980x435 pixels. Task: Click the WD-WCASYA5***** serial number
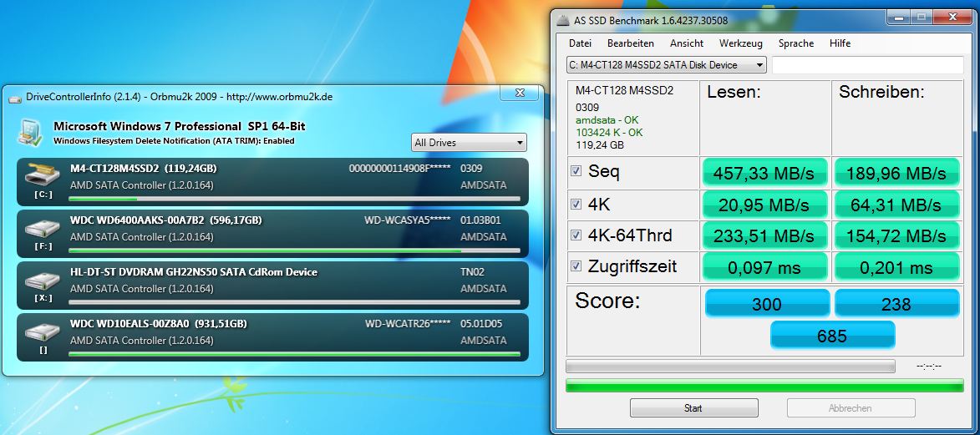tap(408, 220)
